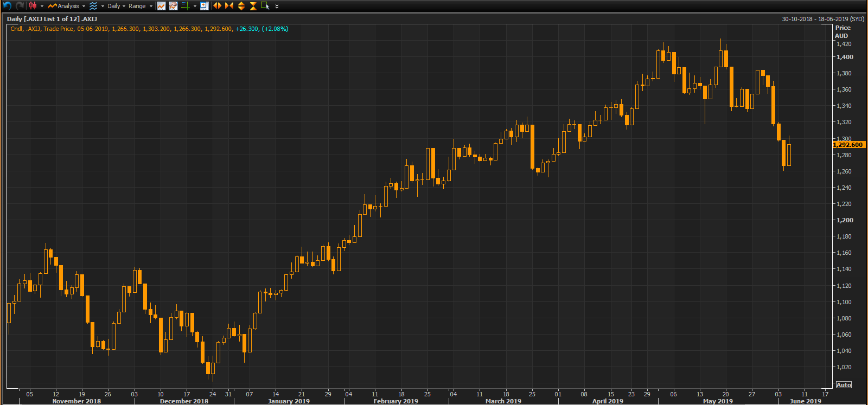Image resolution: width=868 pixels, height=405 pixels.
Task: Select the candlestick chart type icon
Action: [x=33, y=6]
